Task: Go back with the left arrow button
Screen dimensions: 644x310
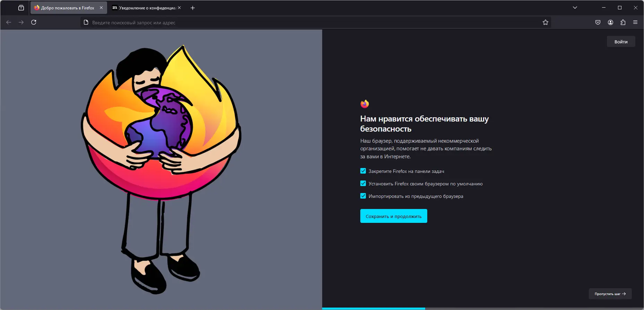Action: coord(9,22)
